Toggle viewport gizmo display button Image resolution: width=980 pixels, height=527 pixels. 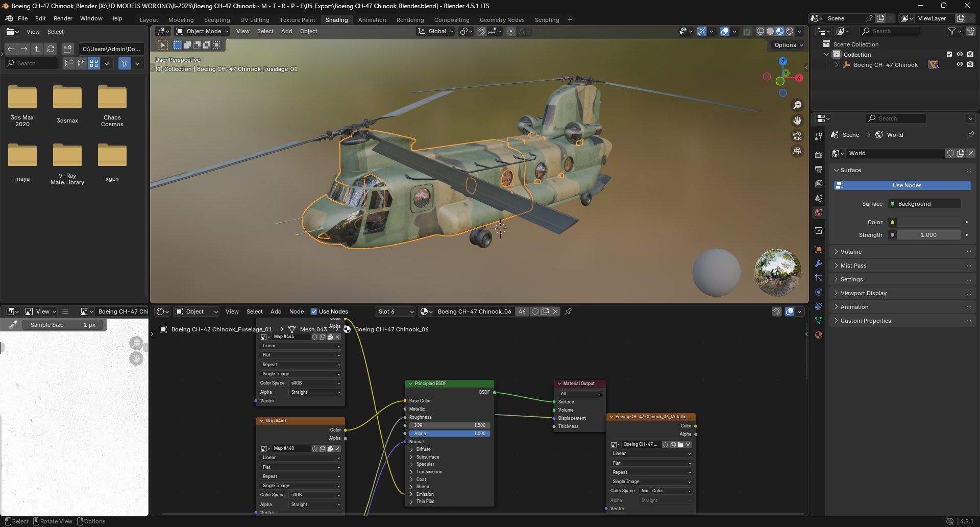tap(702, 31)
